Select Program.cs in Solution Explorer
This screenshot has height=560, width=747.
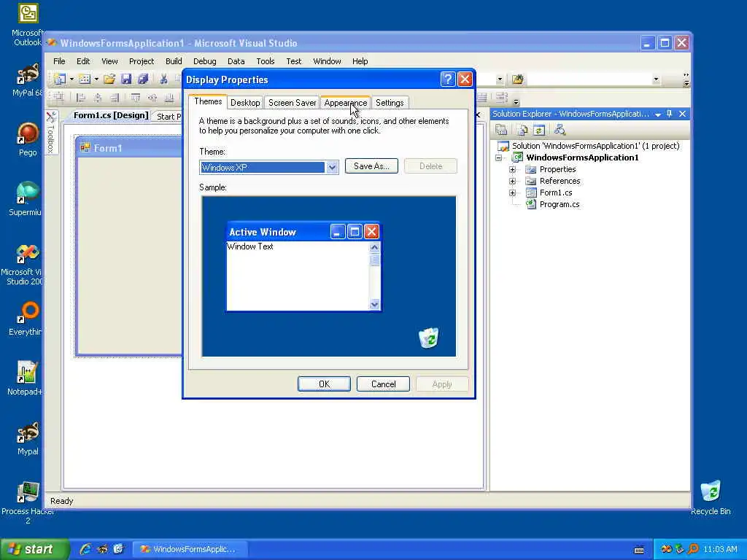pyautogui.click(x=560, y=204)
